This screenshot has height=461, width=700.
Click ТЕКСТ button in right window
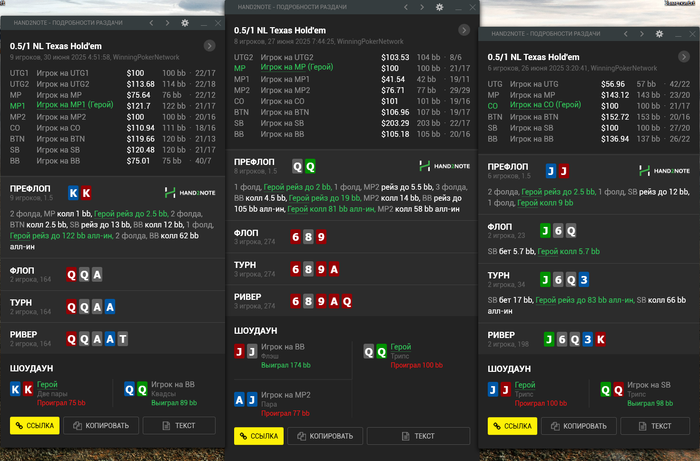[655, 426]
